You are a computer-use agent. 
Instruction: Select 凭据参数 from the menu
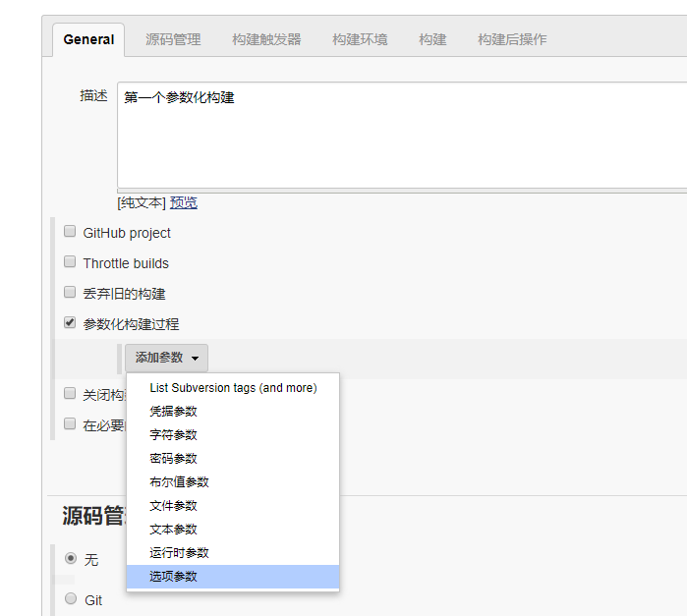(x=173, y=412)
